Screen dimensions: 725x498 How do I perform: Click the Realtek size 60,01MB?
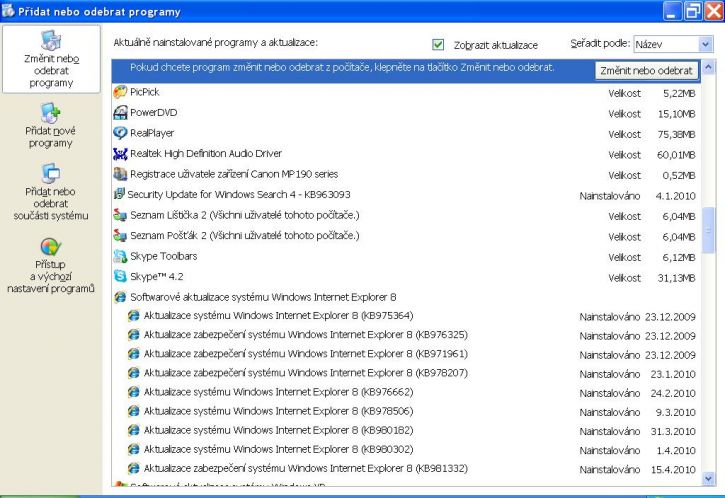[x=676, y=155]
